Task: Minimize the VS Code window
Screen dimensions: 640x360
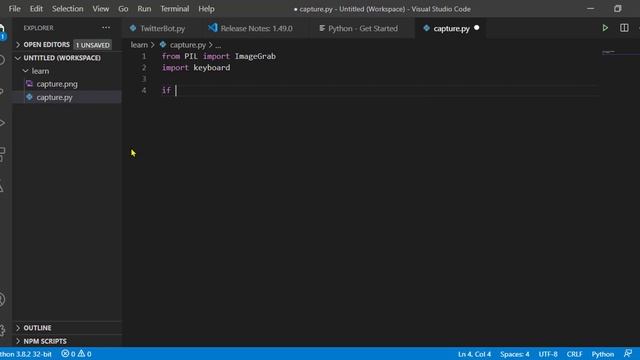Action: pos(590,9)
